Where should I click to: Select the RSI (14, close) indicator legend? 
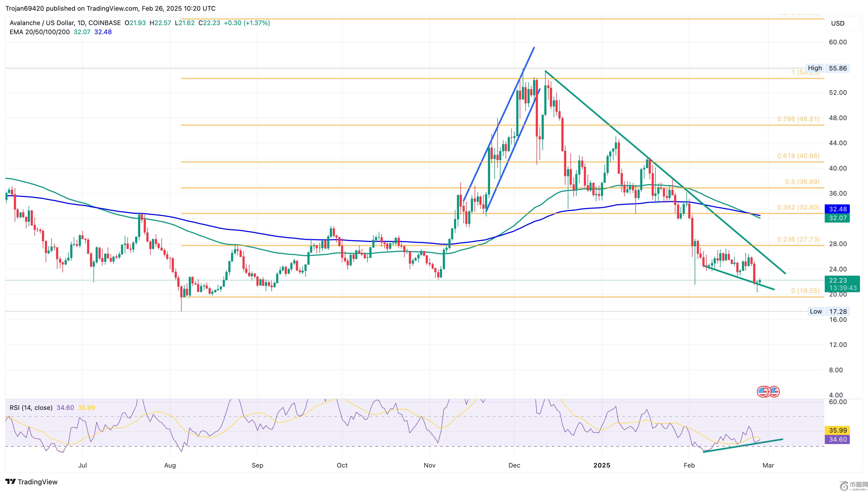point(31,408)
